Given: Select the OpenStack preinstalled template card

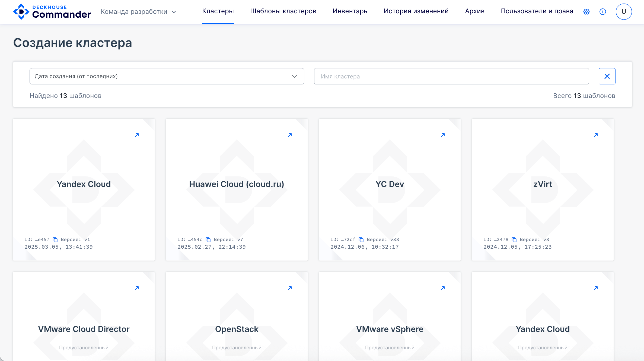Looking at the screenshot, I should 237,316.
